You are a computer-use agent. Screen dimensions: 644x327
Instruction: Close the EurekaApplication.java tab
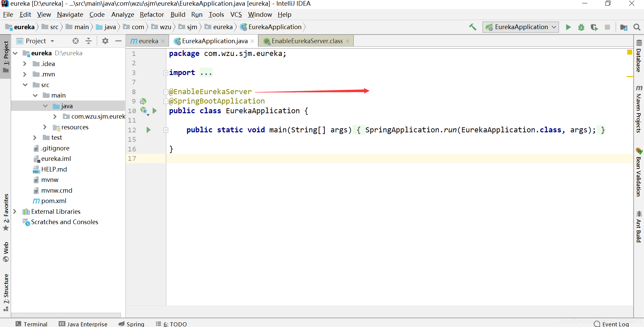[252, 41]
